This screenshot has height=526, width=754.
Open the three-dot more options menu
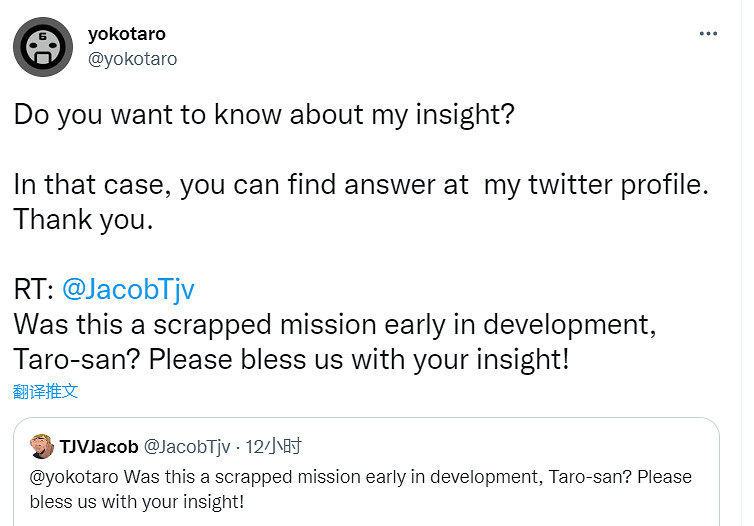[x=708, y=33]
